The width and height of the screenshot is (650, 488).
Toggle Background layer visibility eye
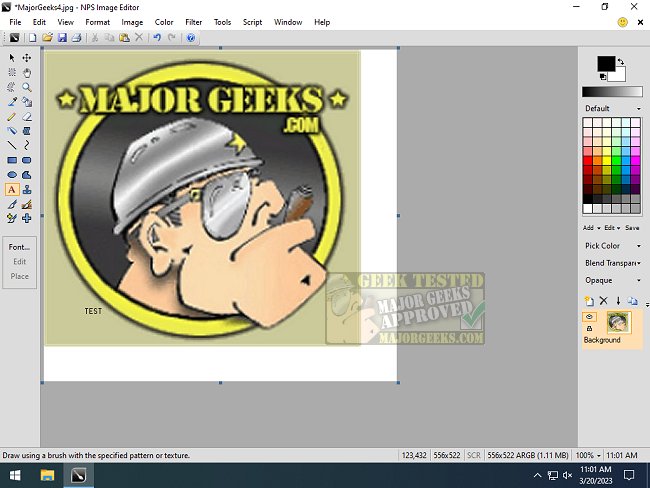click(x=589, y=316)
